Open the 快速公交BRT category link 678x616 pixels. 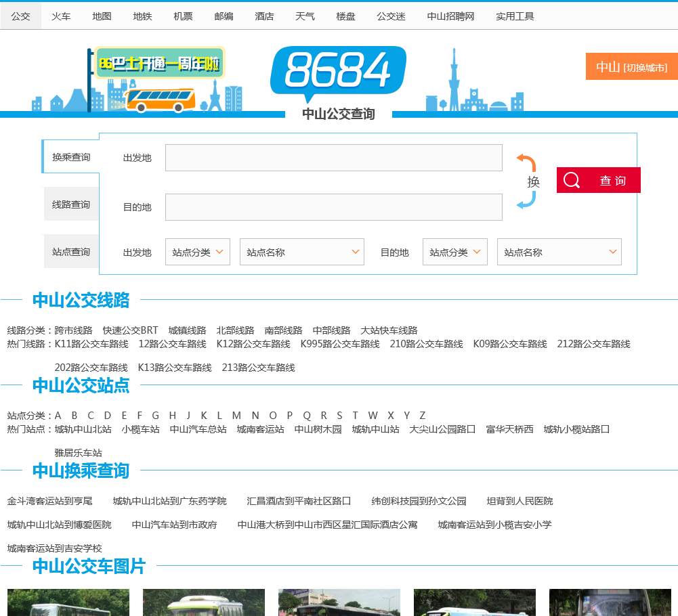coord(130,331)
